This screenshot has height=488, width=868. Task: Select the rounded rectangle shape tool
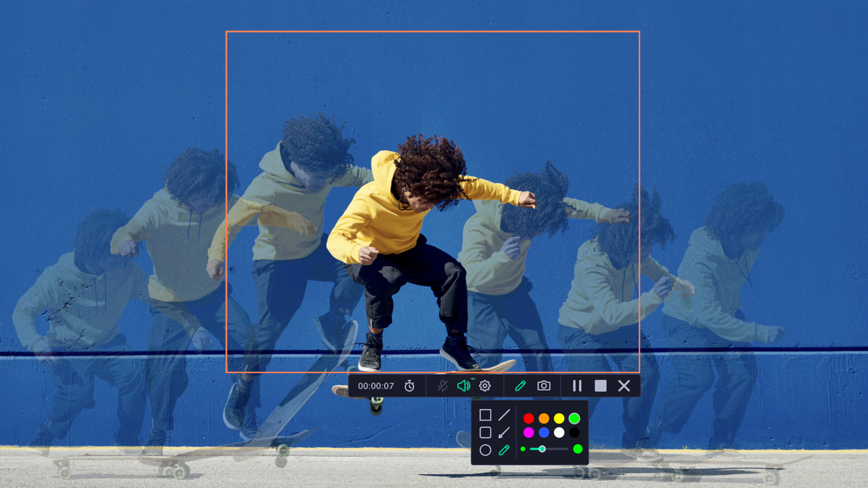pyautogui.click(x=485, y=432)
